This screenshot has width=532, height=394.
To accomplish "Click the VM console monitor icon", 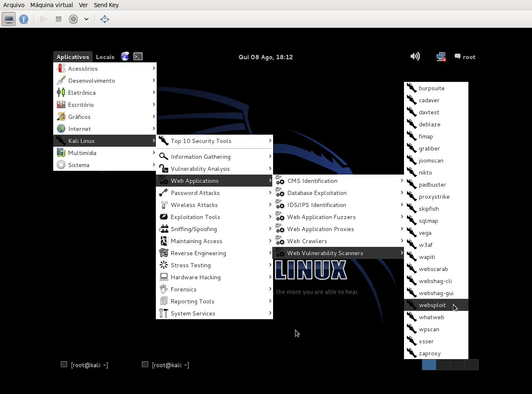I will pyautogui.click(x=9, y=19).
